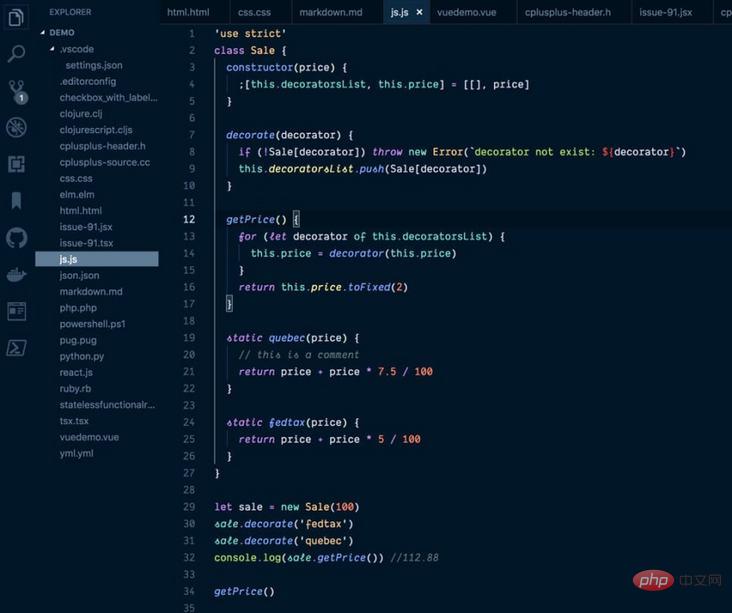Open the Extensions view icon

tap(16, 164)
